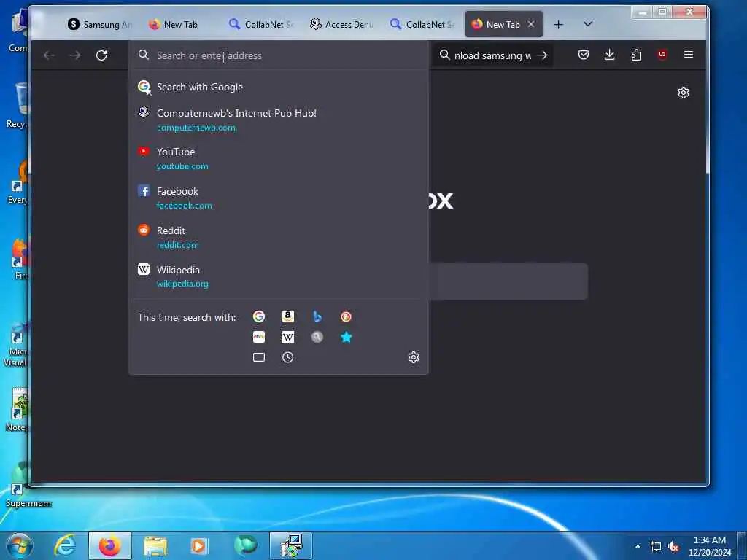Open the muted volume tray icon
This screenshot has width=747, height=560.
pos(673,547)
